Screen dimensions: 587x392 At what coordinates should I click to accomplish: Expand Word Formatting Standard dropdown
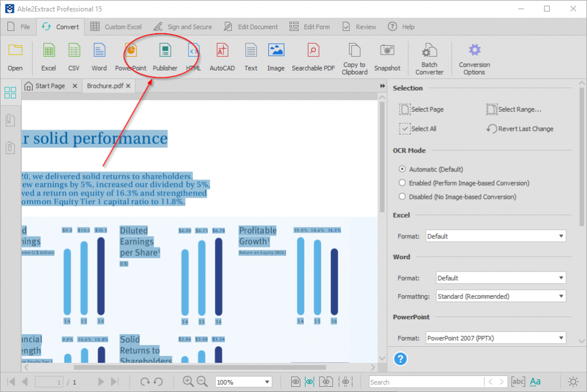[500, 296]
